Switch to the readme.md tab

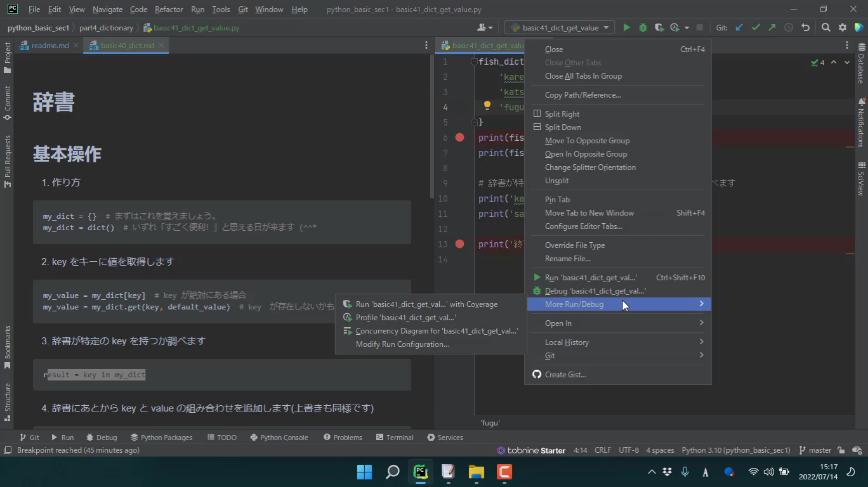point(49,46)
